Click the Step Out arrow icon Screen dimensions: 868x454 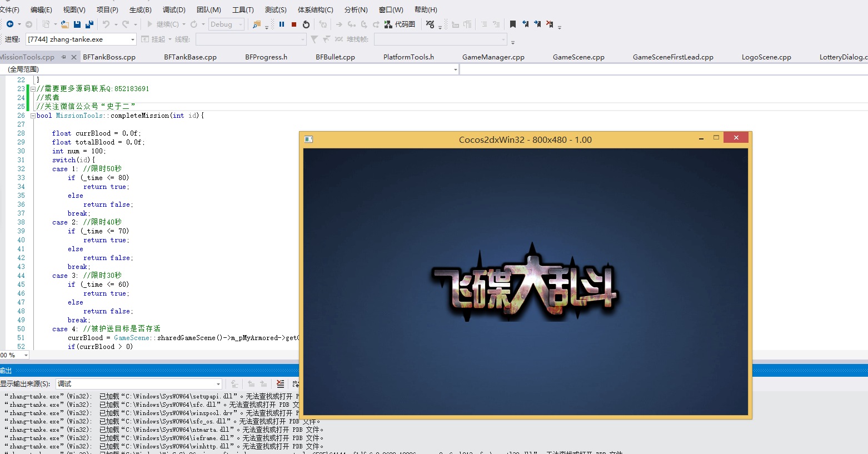[x=376, y=24]
